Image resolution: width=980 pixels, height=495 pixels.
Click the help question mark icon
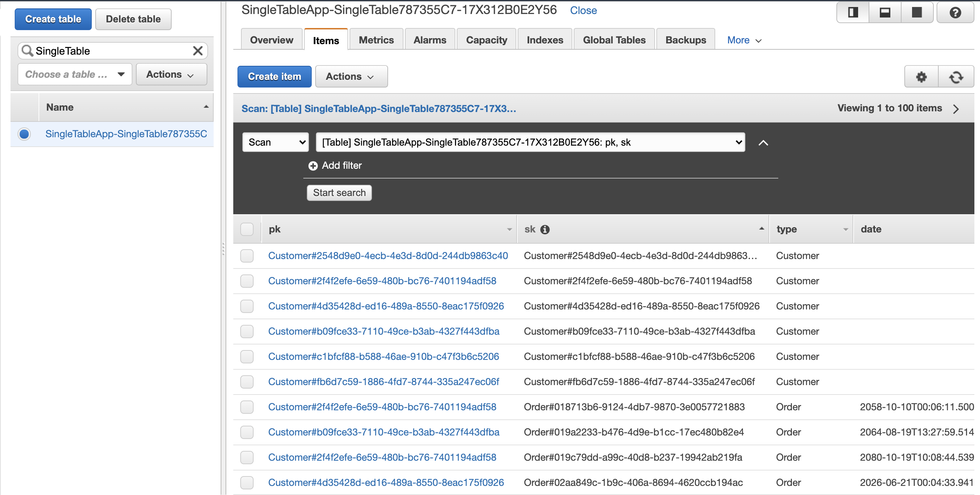955,13
